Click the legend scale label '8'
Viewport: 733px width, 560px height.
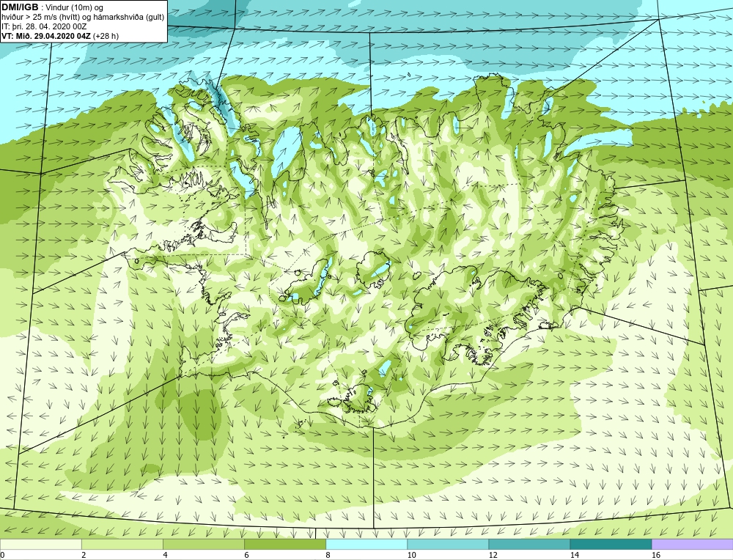pos(328,555)
